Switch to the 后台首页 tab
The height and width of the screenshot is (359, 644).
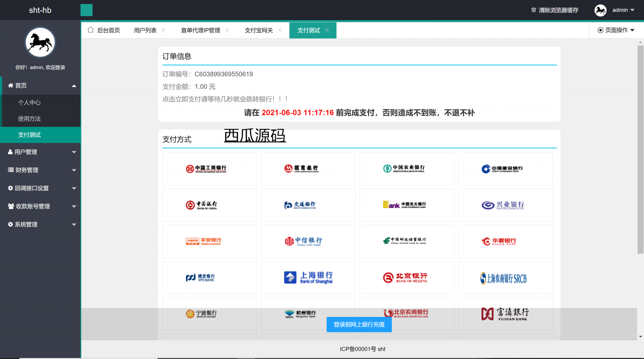104,30
